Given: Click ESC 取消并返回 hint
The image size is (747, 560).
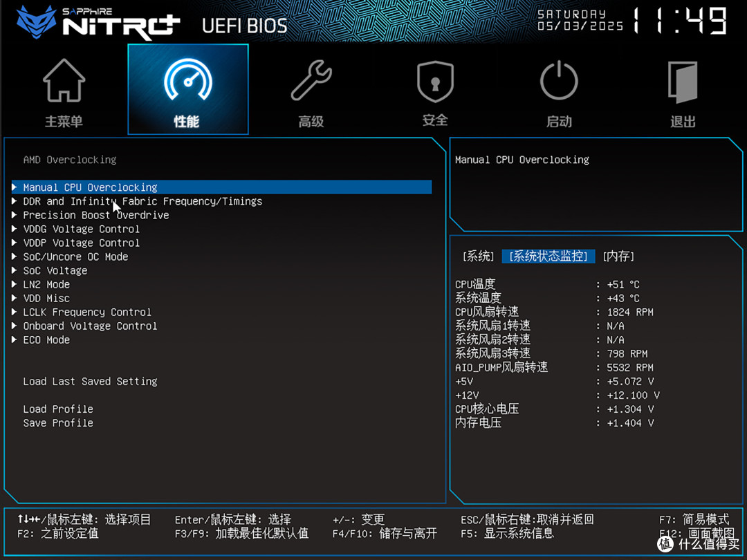Looking at the screenshot, I should point(527,519).
